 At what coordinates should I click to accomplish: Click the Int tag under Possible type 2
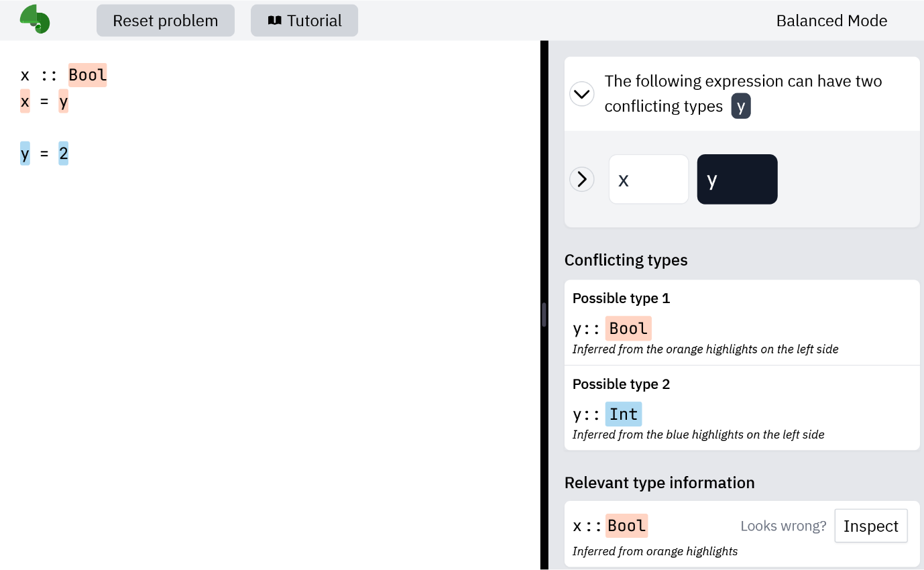(624, 414)
